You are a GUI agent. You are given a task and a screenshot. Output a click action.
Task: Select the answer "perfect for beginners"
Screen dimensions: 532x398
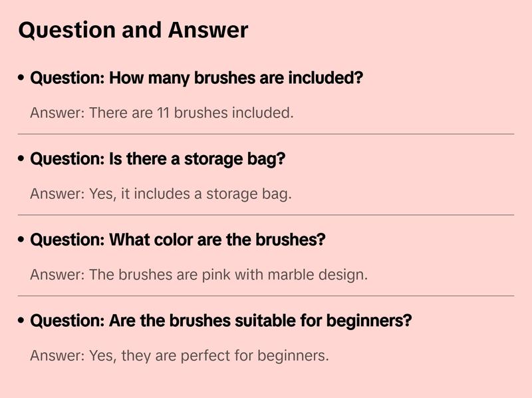click(x=180, y=356)
